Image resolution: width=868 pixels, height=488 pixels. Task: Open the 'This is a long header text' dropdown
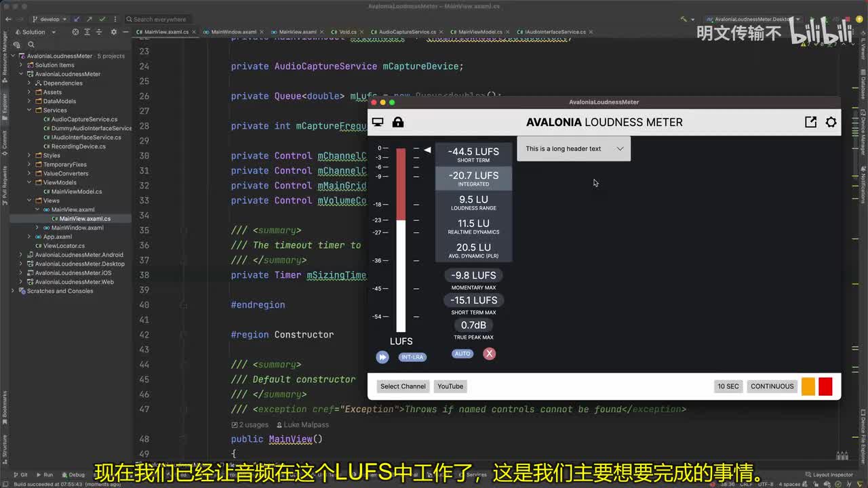pos(574,149)
